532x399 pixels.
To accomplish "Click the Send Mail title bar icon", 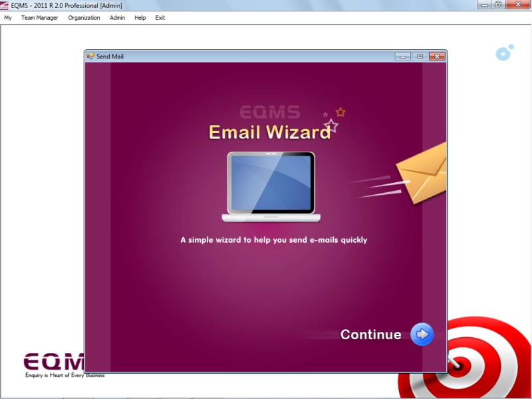I will coord(90,57).
